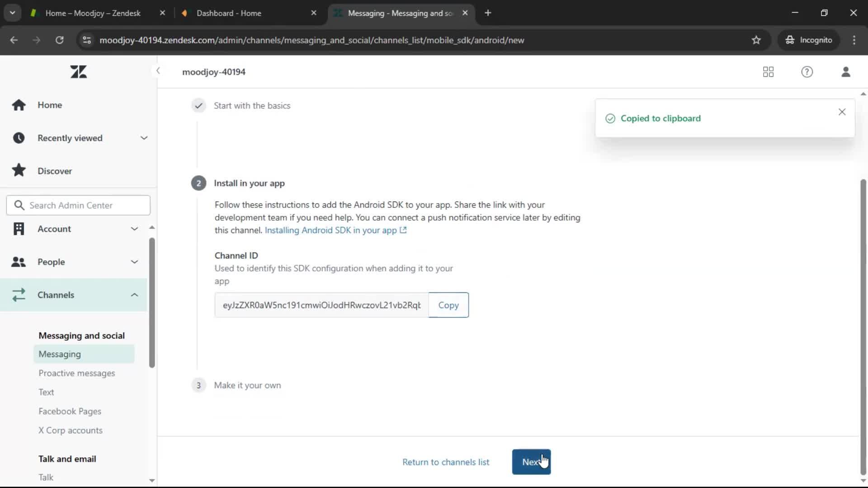The height and width of the screenshot is (488, 868).
Task: Click the Zendesk logo icon
Action: click(79, 72)
